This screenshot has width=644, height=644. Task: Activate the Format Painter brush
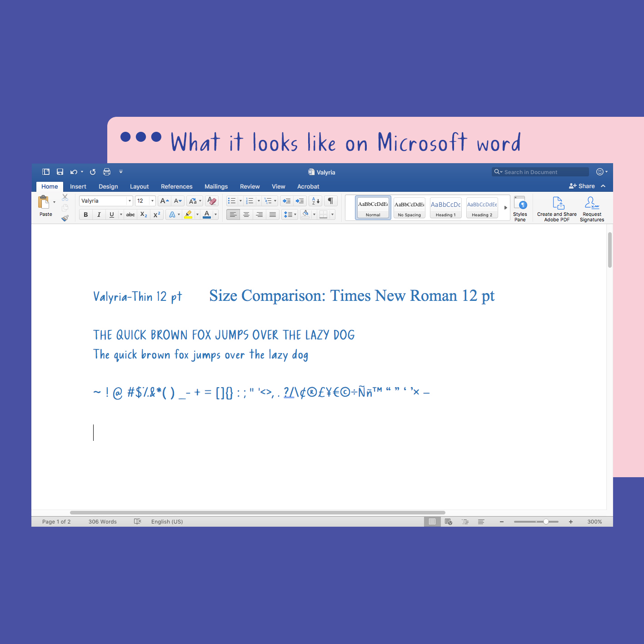pyautogui.click(x=65, y=218)
